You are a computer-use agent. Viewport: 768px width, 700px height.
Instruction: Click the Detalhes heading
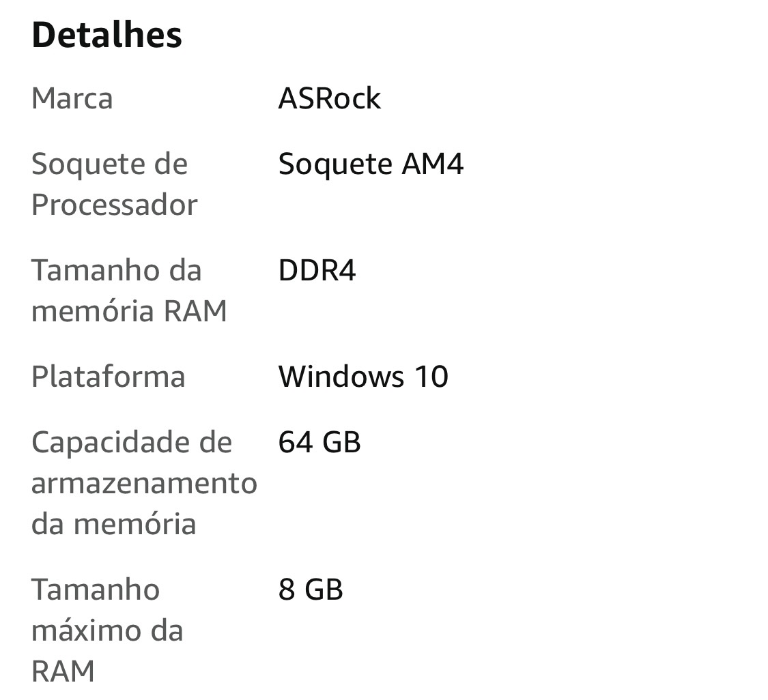pos(106,35)
